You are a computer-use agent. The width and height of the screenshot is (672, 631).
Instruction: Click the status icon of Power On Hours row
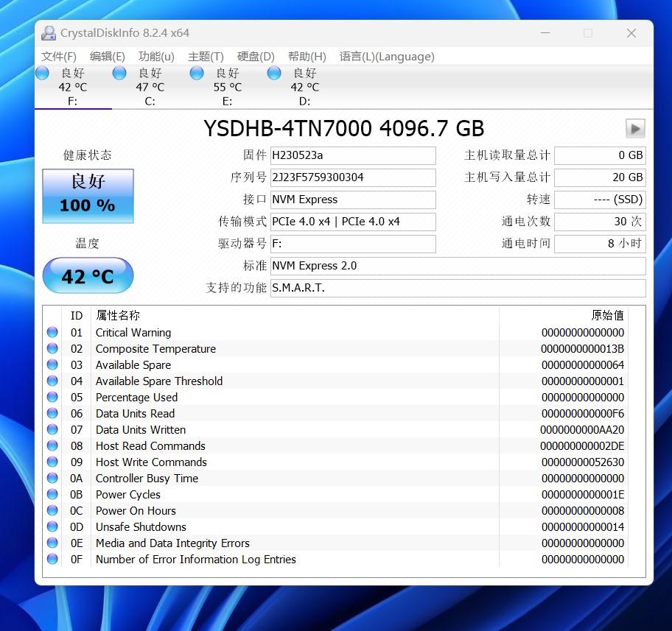pyautogui.click(x=52, y=510)
